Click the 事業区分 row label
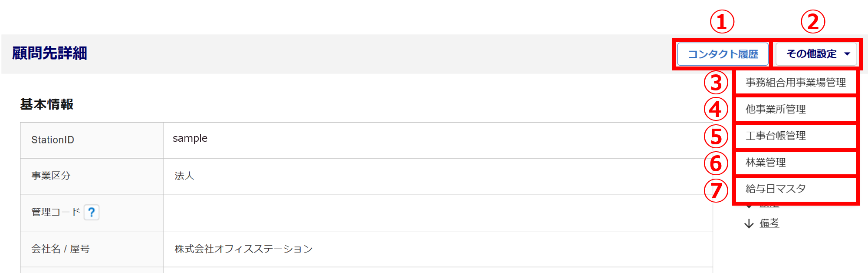The height and width of the screenshot is (273, 868). tap(51, 176)
